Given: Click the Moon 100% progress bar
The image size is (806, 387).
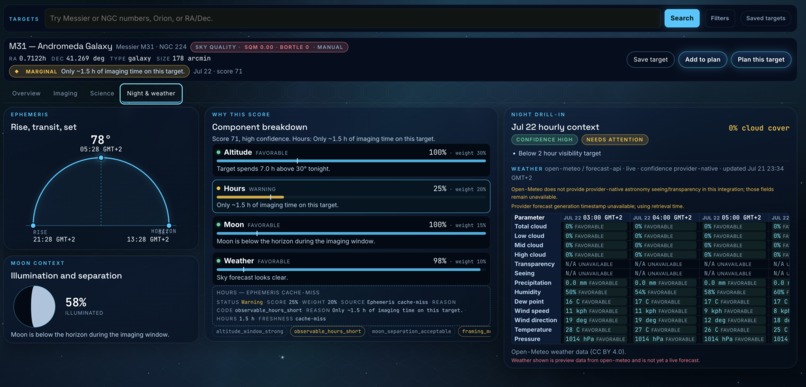Looking at the screenshot, I should (351, 233).
